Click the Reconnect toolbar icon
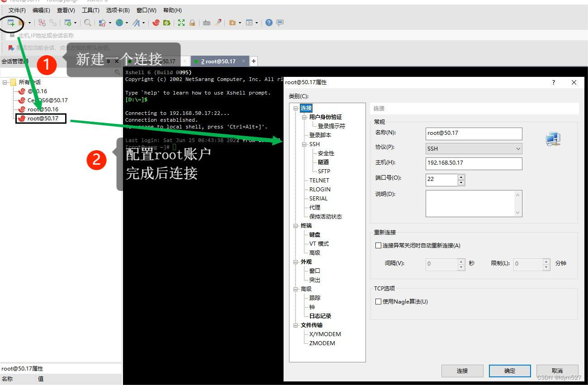588x385 pixels. pyautogui.click(x=42, y=23)
